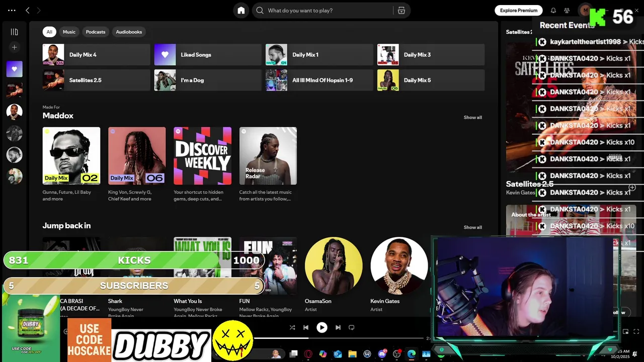644x362 pixels.
Task: Open the three-dots app menu
Action: coord(12,10)
